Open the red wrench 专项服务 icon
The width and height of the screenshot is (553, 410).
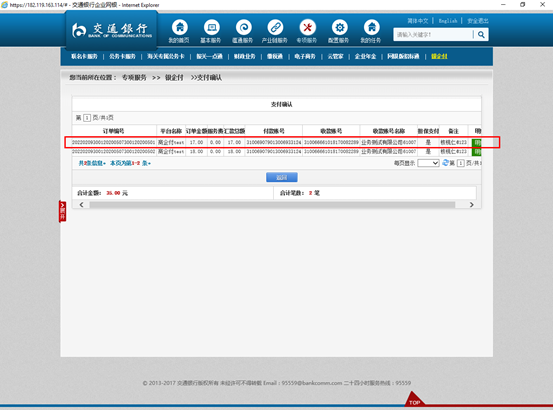point(307,27)
